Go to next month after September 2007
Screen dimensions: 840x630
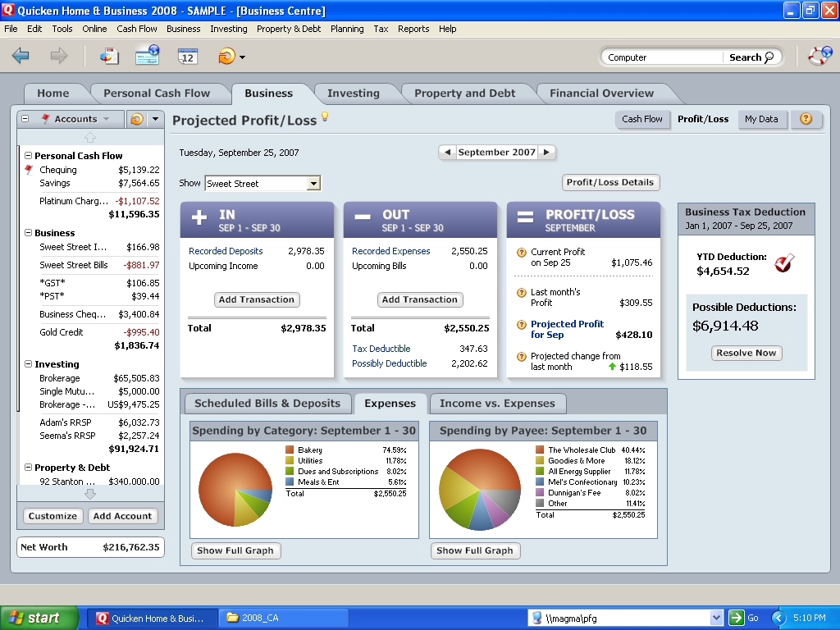[547, 152]
